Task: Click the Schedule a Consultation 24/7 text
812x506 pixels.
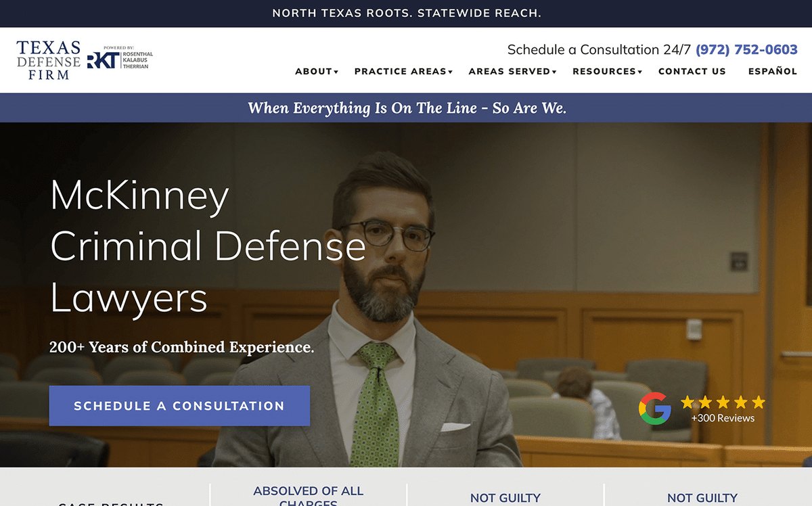Action: pyautogui.click(x=599, y=49)
